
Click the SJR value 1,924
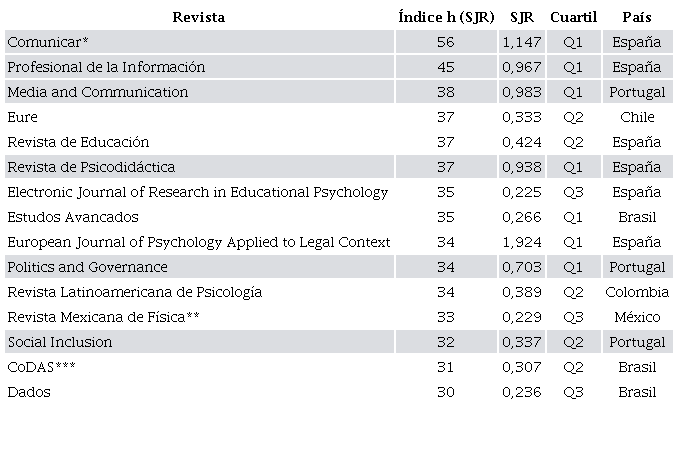click(x=522, y=242)
